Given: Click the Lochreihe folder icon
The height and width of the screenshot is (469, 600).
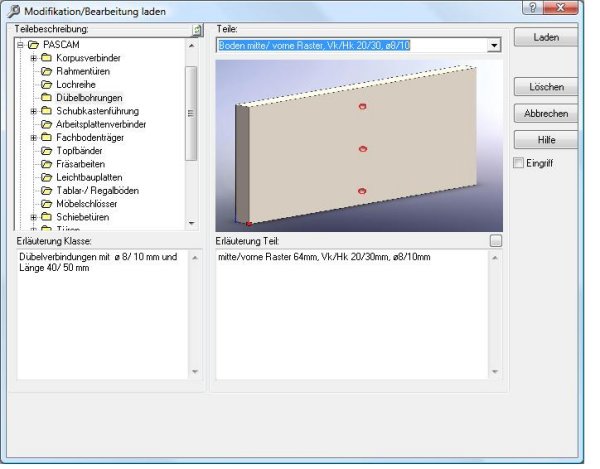Looking at the screenshot, I should 47,85.
